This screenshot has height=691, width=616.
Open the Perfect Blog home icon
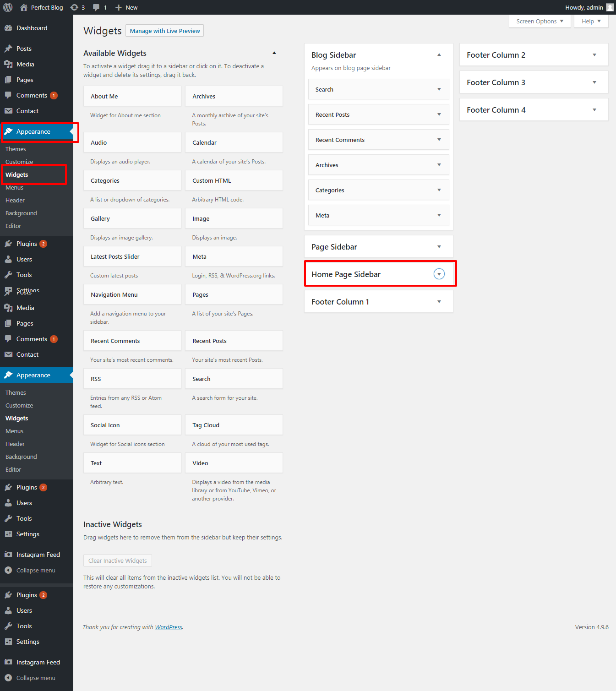(x=24, y=7)
